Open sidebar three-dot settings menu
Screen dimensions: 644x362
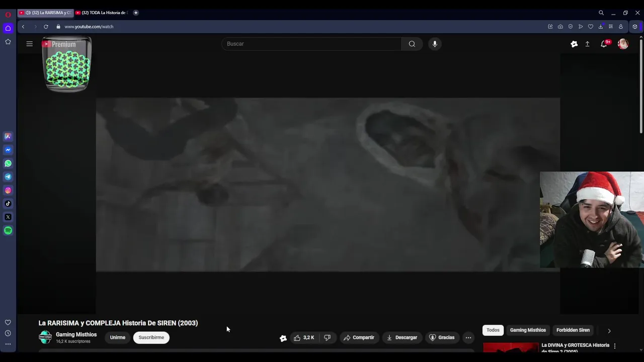[x=8, y=344]
